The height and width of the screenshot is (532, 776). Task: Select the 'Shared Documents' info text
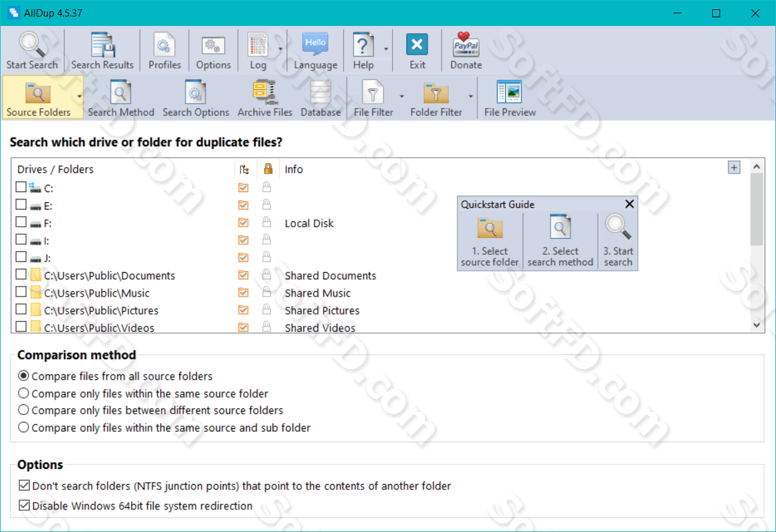point(330,276)
